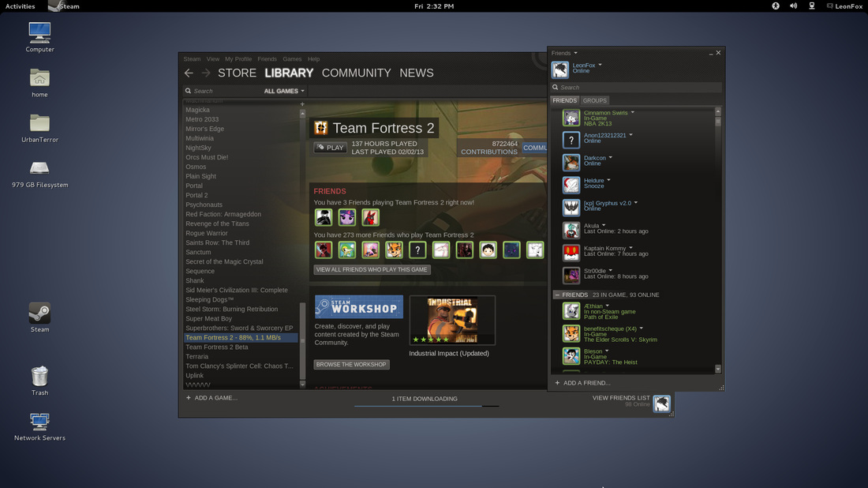Viewport: 868px width, 488px height.
Task: Click red fox avatar playing TF2
Action: coord(370,217)
